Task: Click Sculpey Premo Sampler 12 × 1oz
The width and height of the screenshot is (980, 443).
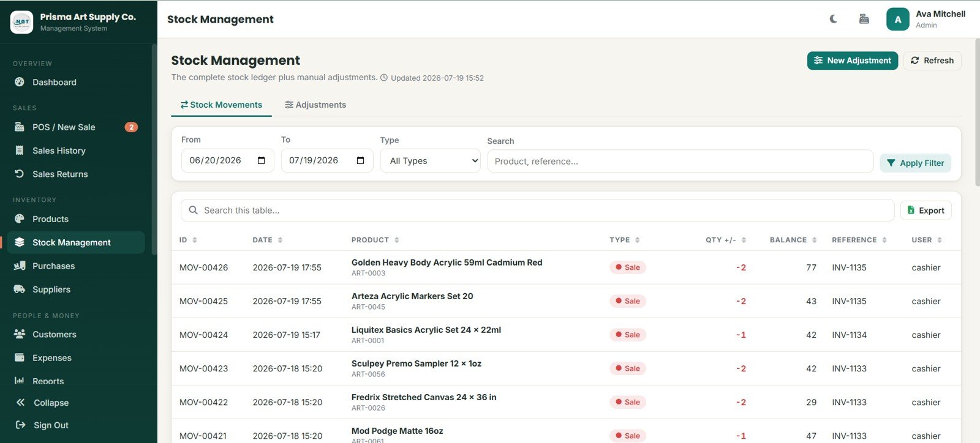Action: click(x=417, y=363)
